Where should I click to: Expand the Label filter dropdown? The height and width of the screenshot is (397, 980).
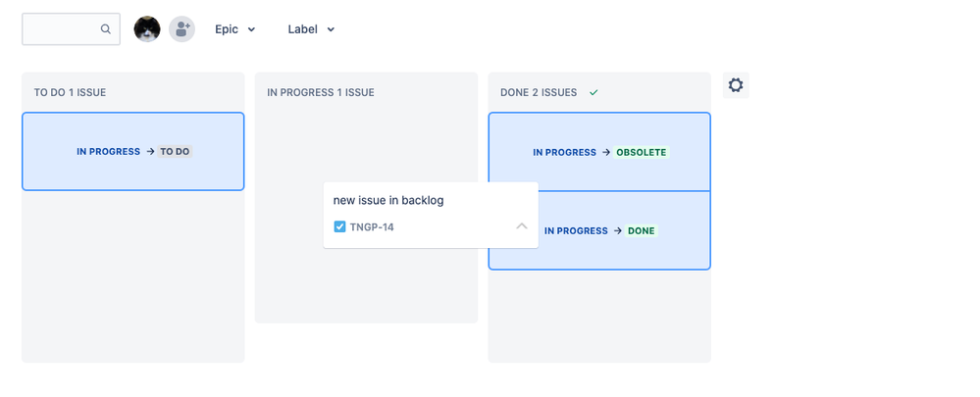pos(311,29)
